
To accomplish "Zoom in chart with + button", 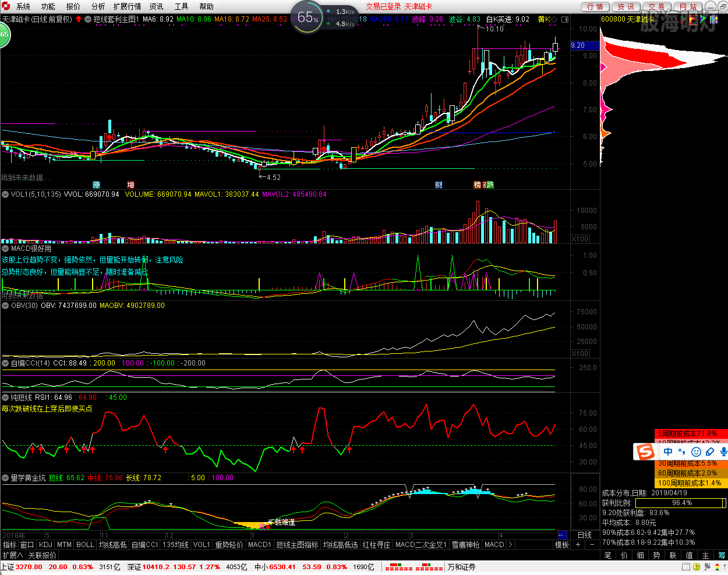I will (x=578, y=545).
